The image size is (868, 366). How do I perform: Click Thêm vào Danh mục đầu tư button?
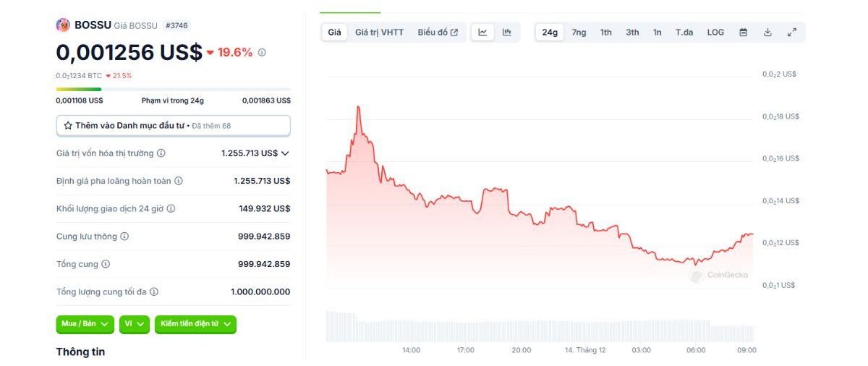coord(173,126)
